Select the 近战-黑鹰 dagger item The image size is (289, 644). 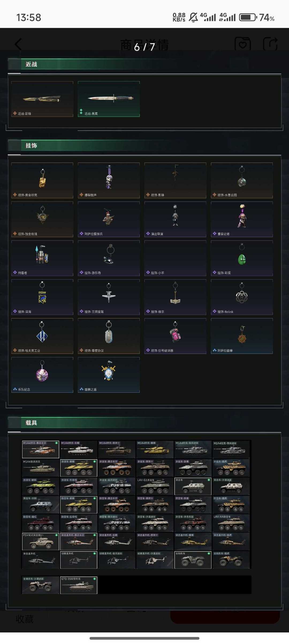click(109, 99)
